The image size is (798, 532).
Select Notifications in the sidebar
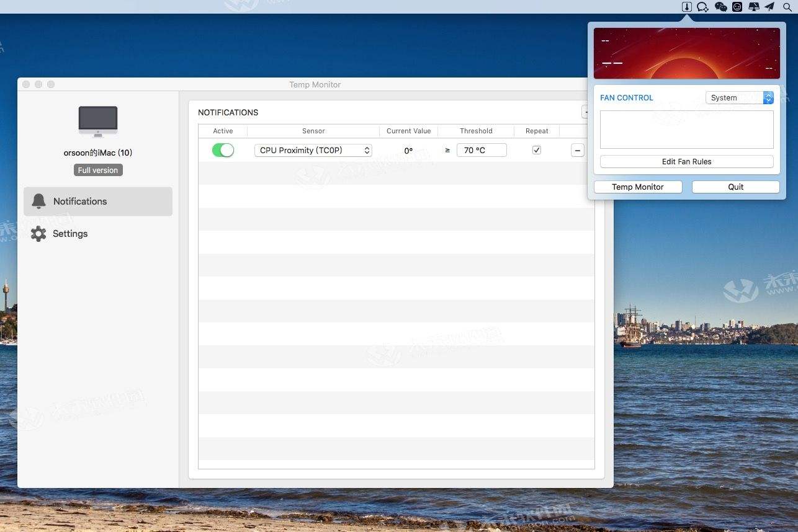pos(98,202)
